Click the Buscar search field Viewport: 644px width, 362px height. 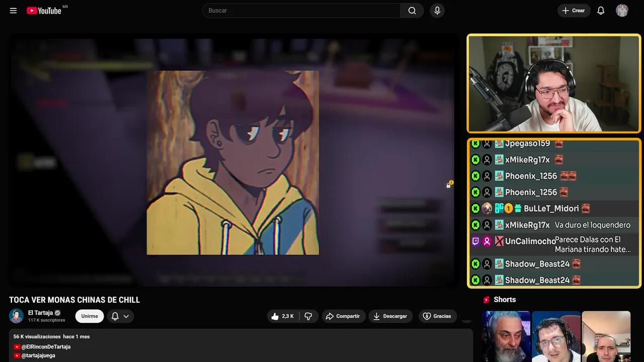[301, 11]
